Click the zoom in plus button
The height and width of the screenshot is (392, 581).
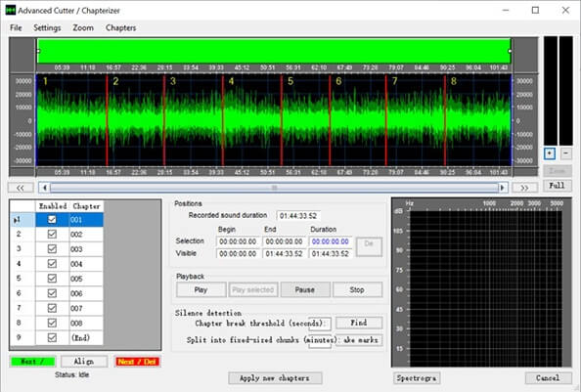550,153
